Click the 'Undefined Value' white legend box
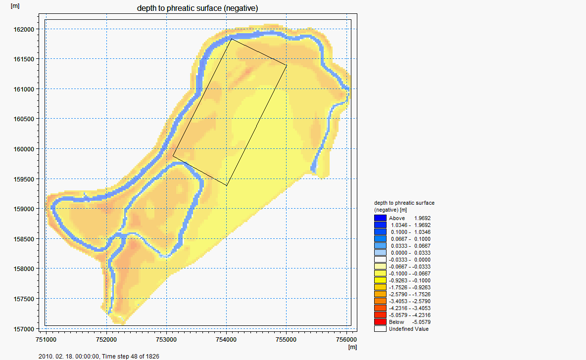586x360 pixels. pyautogui.click(x=380, y=329)
